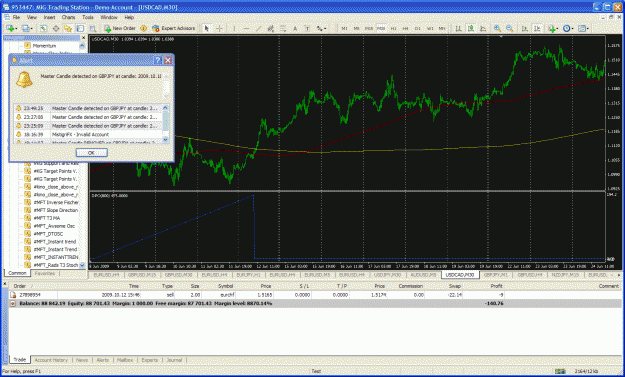Viewport: 625px width, 377px height.
Task: Click alert list scrollbar up arrow
Action: pyautogui.click(x=165, y=108)
